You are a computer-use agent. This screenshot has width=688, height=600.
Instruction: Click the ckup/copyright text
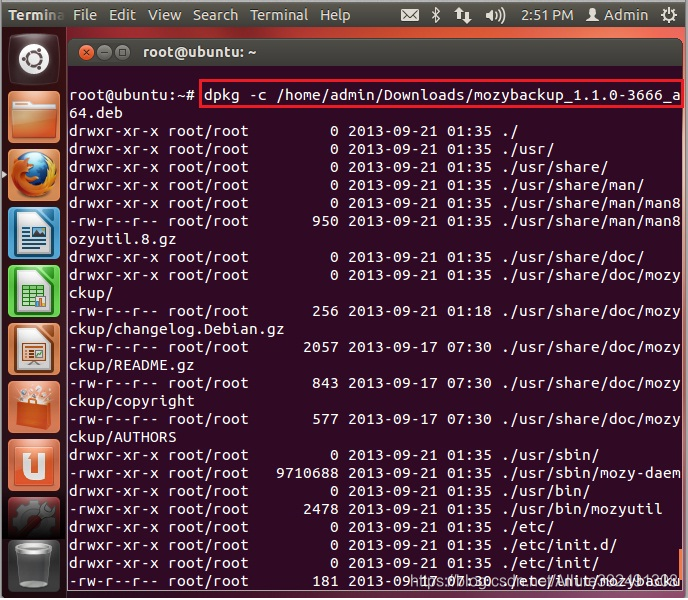[132, 402]
